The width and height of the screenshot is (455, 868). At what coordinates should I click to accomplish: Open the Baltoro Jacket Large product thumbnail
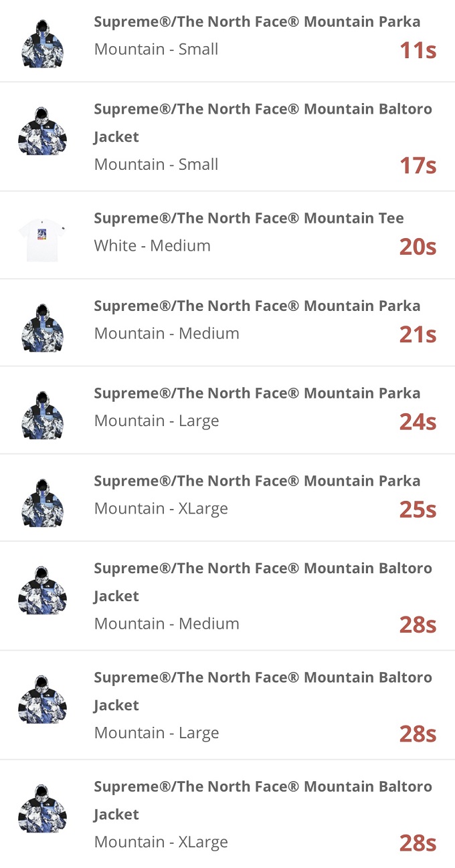(x=43, y=699)
